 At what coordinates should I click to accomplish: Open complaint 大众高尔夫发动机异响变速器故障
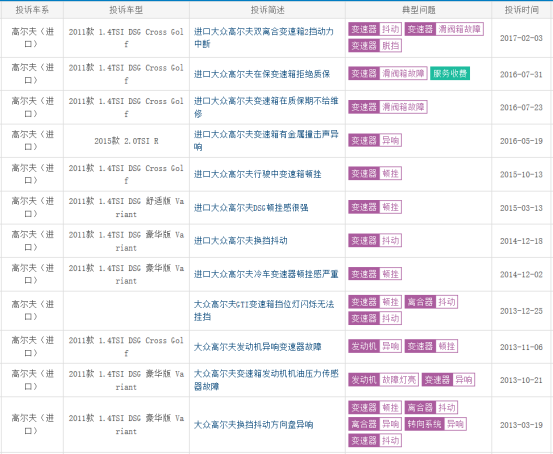tap(257, 347)
